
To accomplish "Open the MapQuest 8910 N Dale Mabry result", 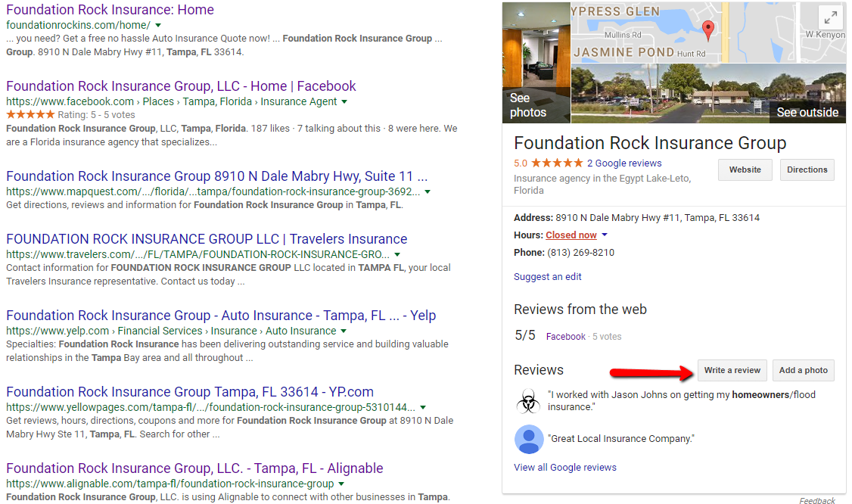I will (217, 176).
